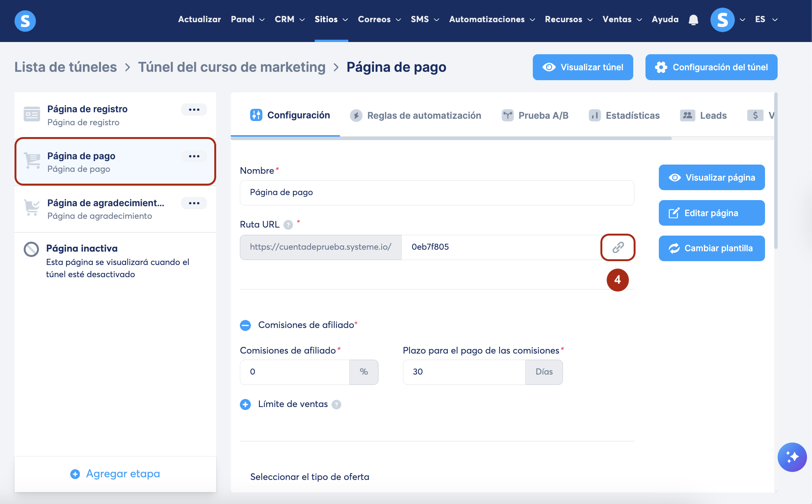Open the ES language selector
812x504 pixels.
766,19
